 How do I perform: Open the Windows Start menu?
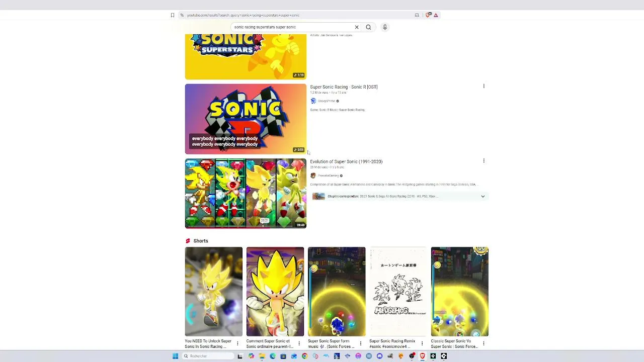(175, 356)
